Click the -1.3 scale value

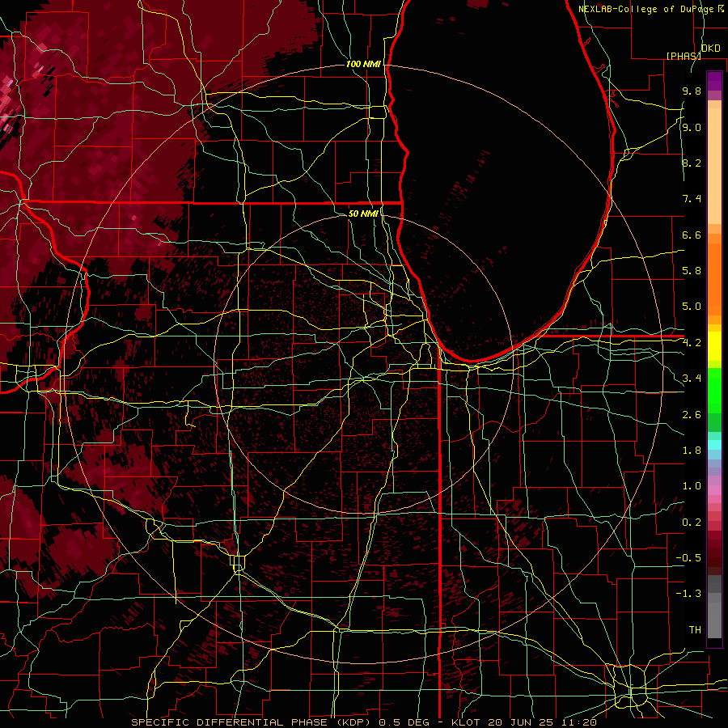click(x=688, y=594)
